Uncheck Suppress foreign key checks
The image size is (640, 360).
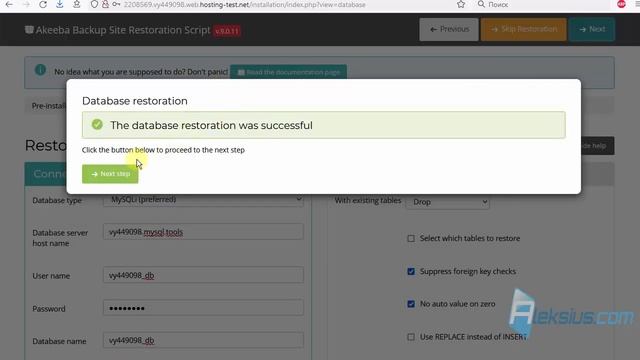[411, 271]
